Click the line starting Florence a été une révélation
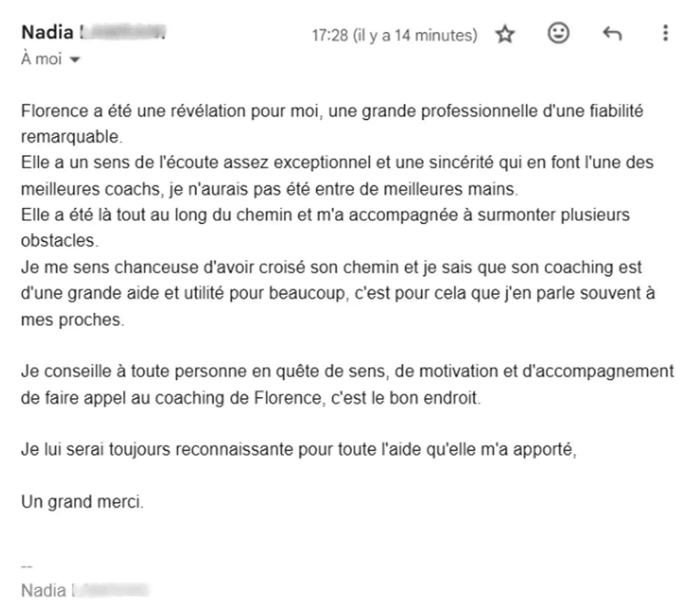Viewport: 691px width, 616px height. [332, 111]
